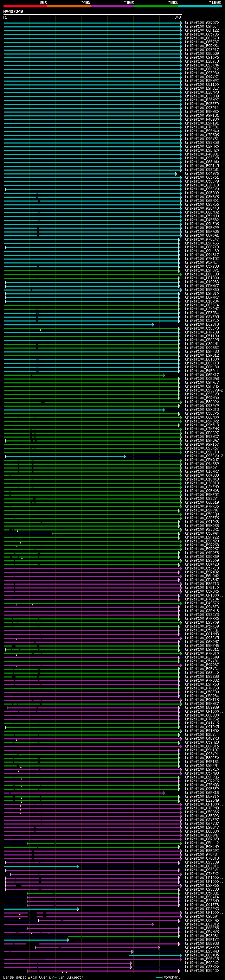The width and height of the screenshot is (225, 980).
Task: Select hit label UniRef100_Q6L619
Action: 201,503
